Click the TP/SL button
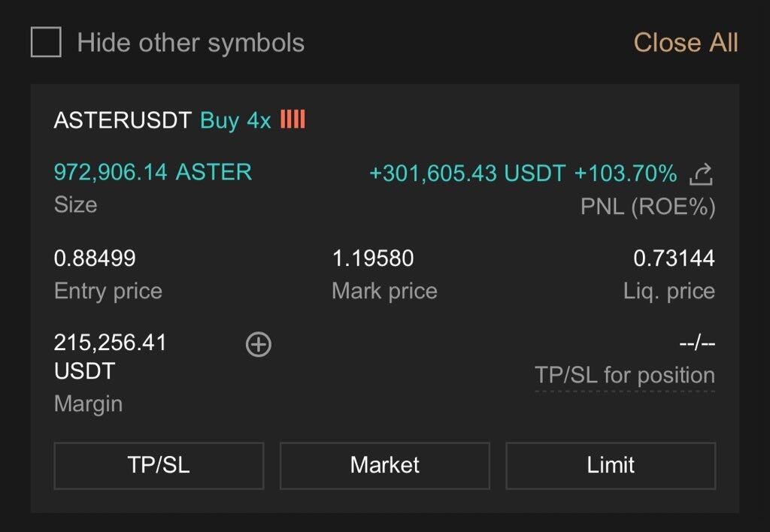The width and height of the screenshot is (770, 532). point(159,465)
